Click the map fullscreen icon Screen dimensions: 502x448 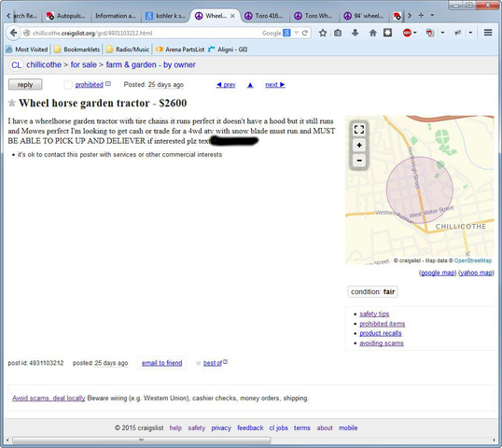click(x=359, y=130)
